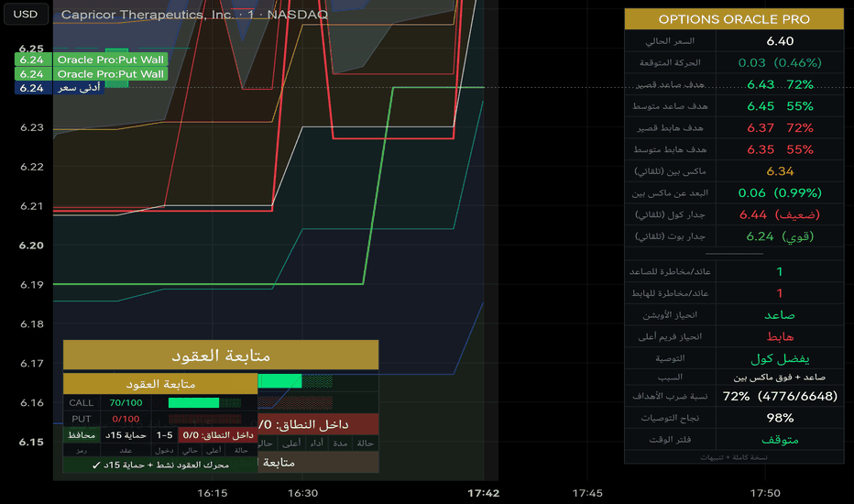The width and height of the screenshot is (854, 504).
Task: Click the رمز column header
Action: [x=82, y=450]
